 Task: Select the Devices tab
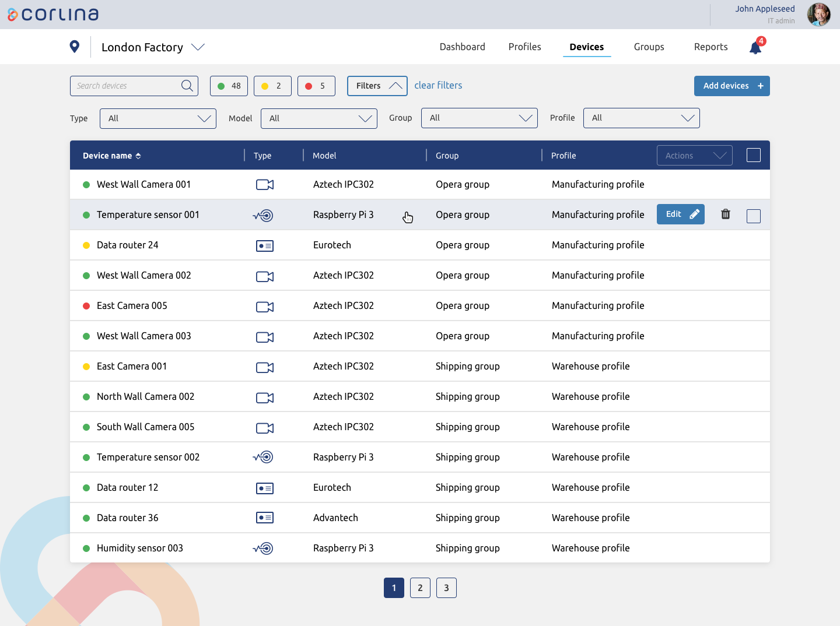tap(587, 47)
